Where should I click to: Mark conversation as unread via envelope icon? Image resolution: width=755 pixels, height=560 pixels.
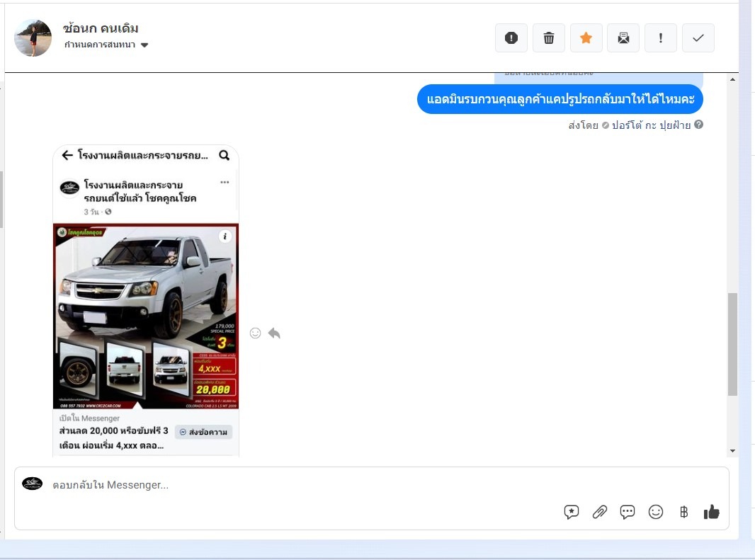pos(623,38)
